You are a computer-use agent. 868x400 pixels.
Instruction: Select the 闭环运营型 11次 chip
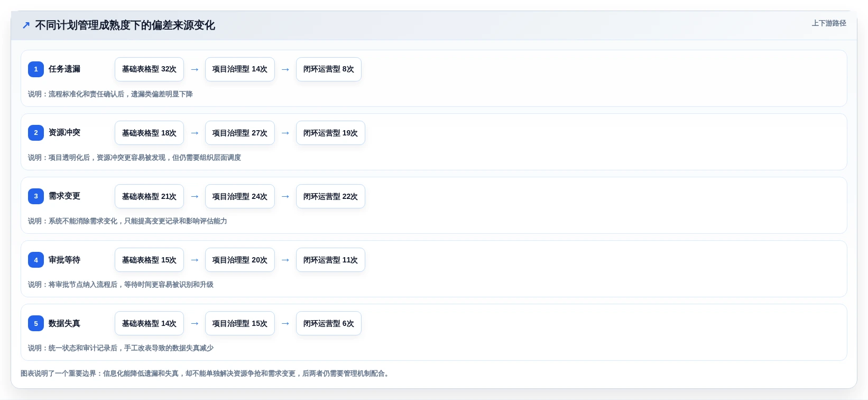330,260
